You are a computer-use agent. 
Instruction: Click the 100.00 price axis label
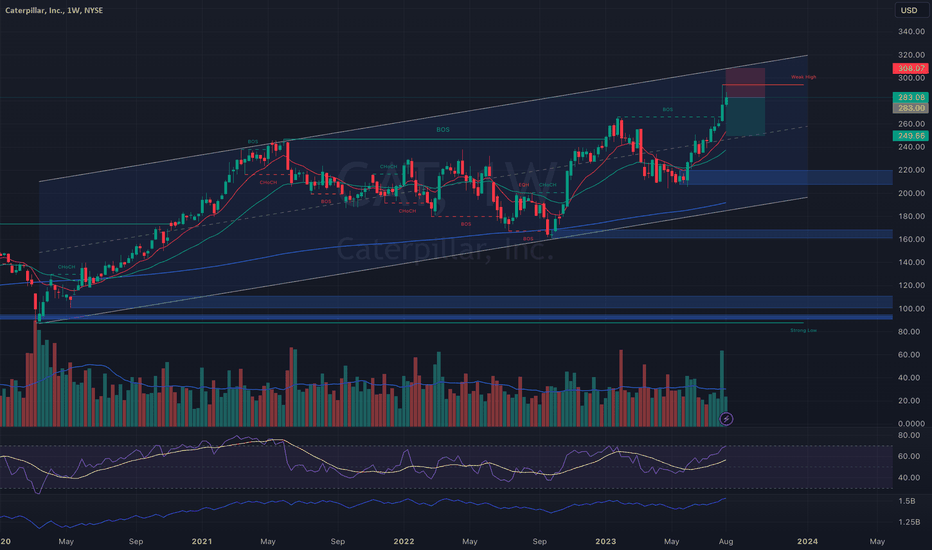coord(911,309)
